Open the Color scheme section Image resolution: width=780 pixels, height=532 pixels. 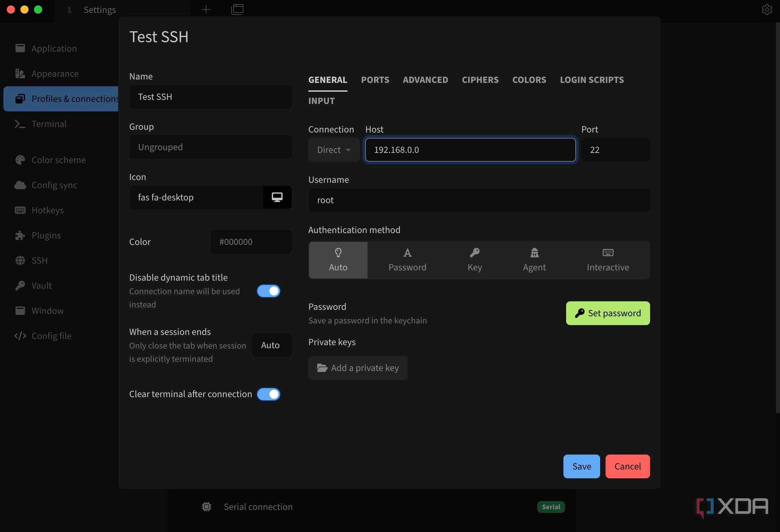61,160
